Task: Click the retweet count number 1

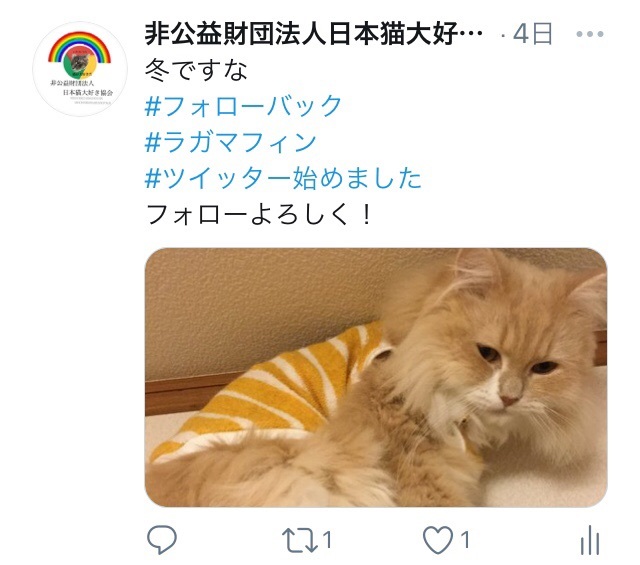Action: [327, 540]
